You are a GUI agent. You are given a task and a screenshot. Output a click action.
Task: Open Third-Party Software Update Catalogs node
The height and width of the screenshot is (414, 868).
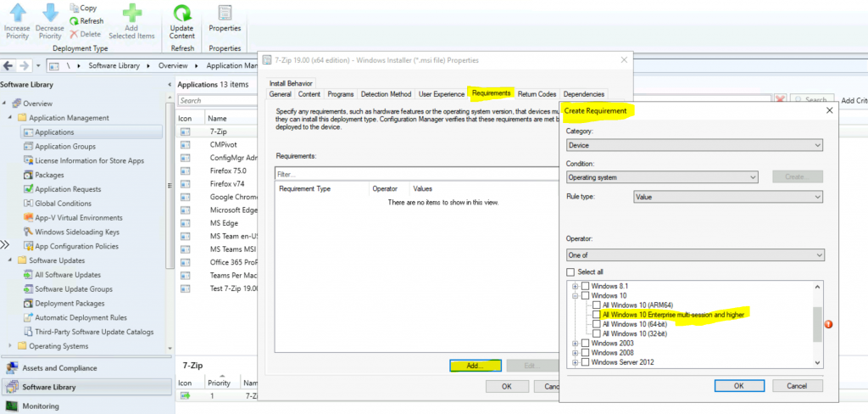click(94, 332)
